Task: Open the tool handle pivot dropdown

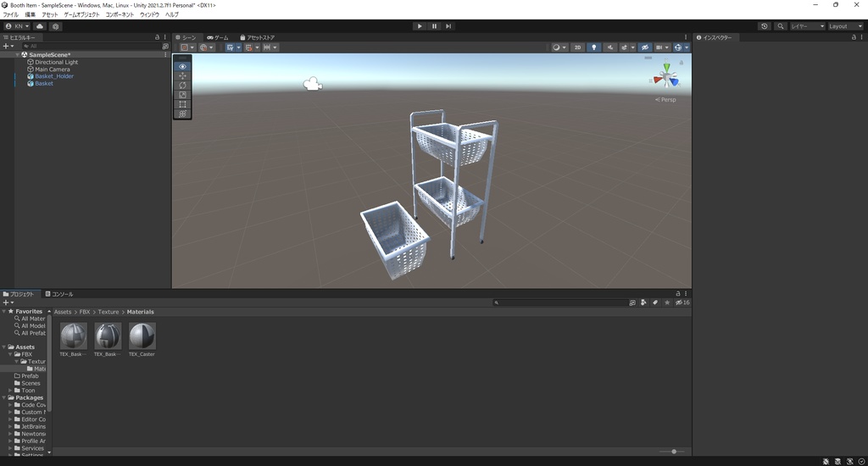Action: [x=187, y=47]
